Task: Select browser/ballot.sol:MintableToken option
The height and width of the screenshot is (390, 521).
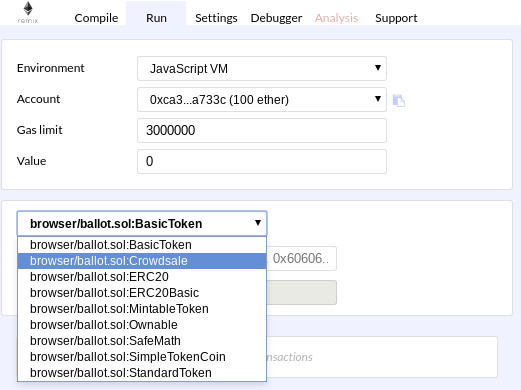Action: pyautogui.click(x=142, y=309)
